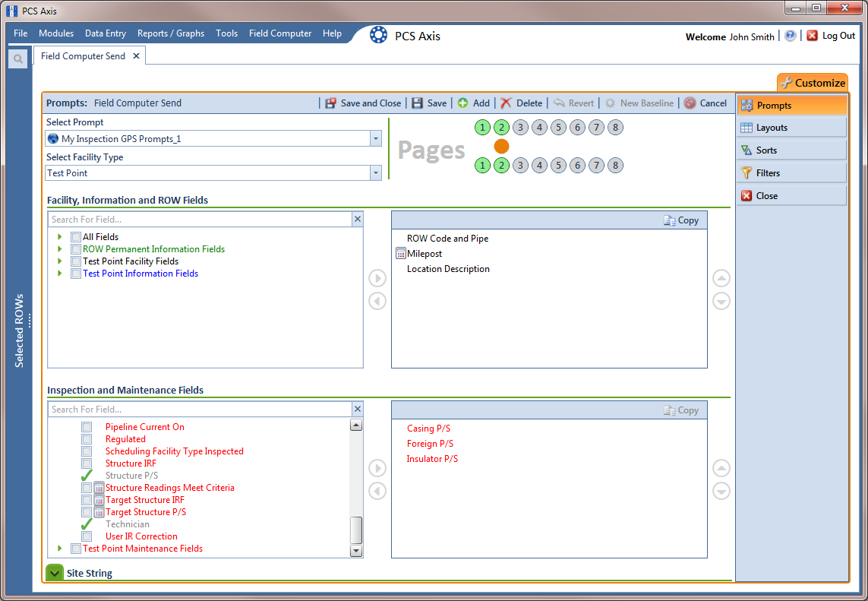Check the ROW Permanent Information Fields checkbox
This screenshot has height=601, width=868.
tap(76, 249)
